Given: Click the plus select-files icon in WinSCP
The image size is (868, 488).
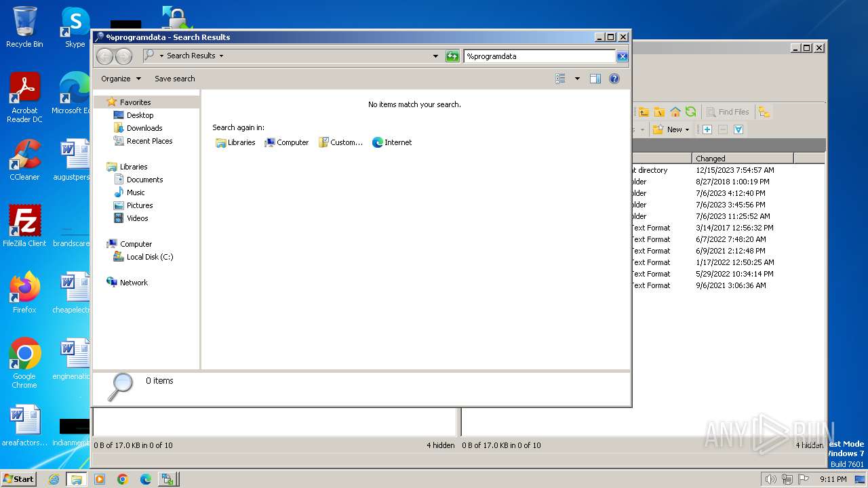Looking at the screenshot, I should coord(707,129).
